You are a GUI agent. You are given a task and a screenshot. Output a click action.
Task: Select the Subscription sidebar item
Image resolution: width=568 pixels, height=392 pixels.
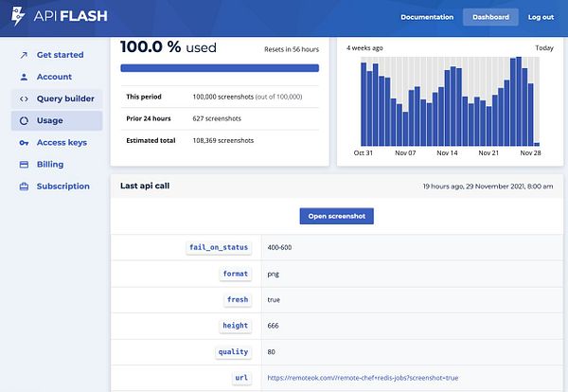(57, 187)
